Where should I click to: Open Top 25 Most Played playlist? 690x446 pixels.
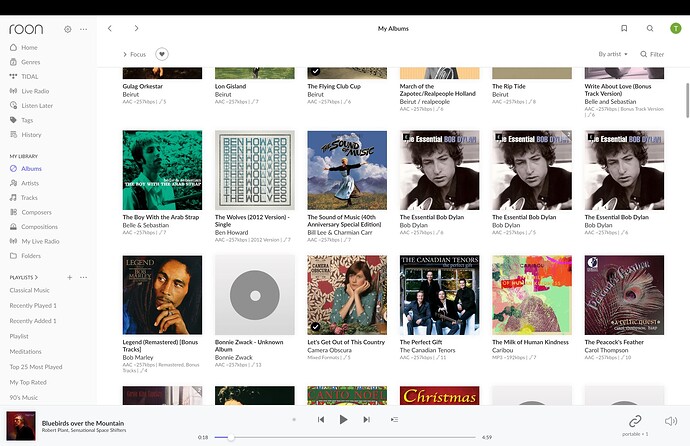tap(36, 367)
